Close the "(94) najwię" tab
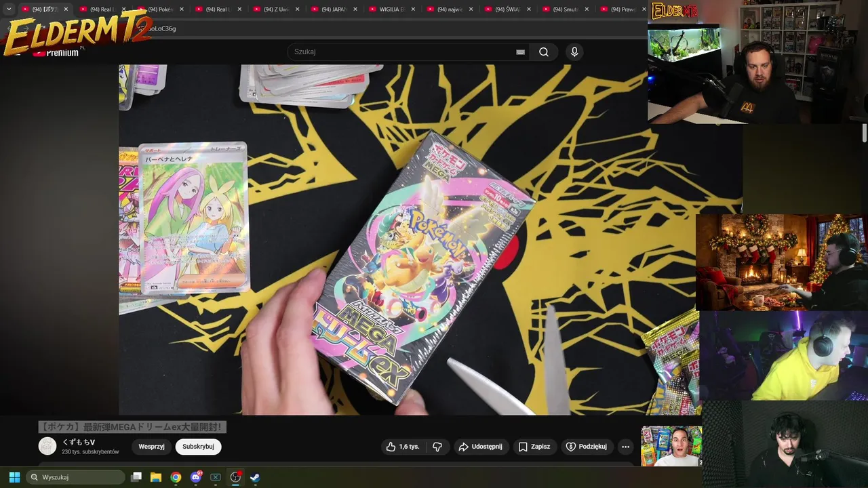Screen dimensions: 868x488 point(471,9)
